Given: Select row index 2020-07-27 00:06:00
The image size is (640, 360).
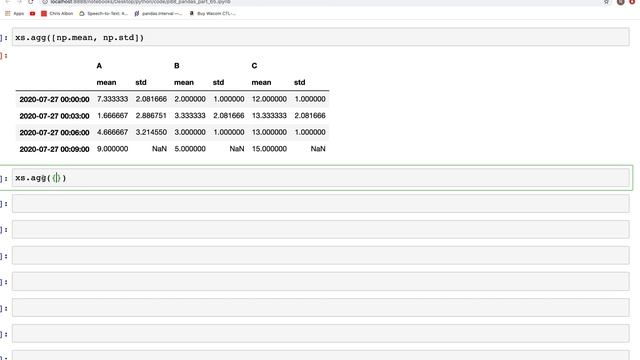Looking at the screenshot, I should tap(54, 132).
